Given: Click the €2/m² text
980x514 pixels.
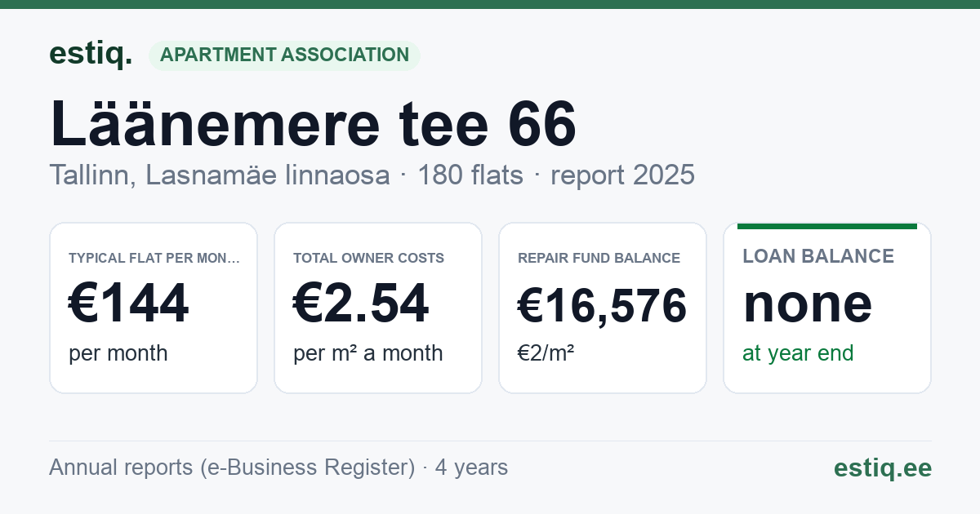Looking at the screenshot, I should pos(546,352).
